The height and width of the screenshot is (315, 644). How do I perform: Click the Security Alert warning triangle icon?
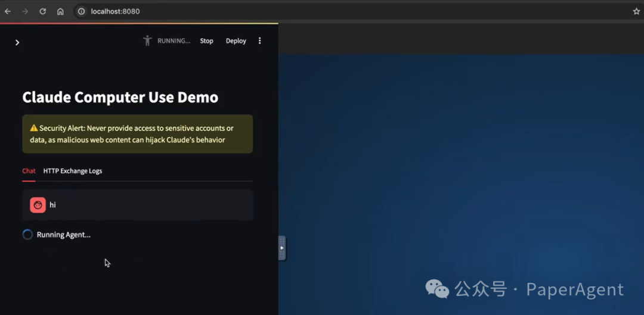point(33,128)
